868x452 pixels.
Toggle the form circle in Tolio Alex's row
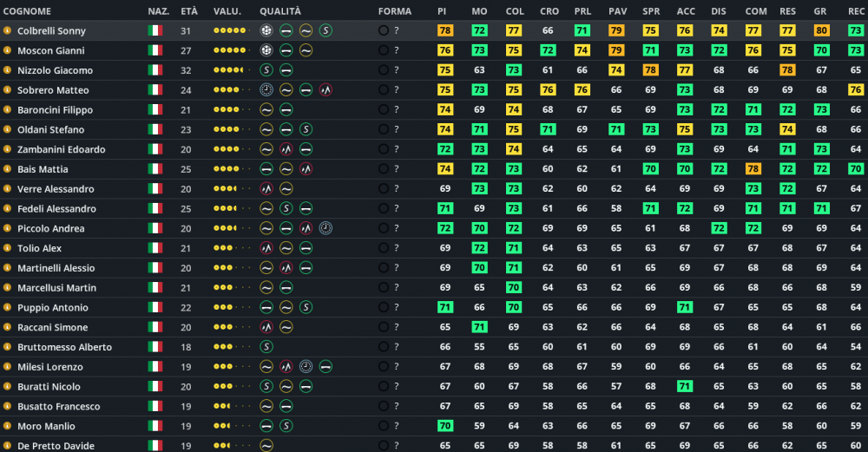383,248
